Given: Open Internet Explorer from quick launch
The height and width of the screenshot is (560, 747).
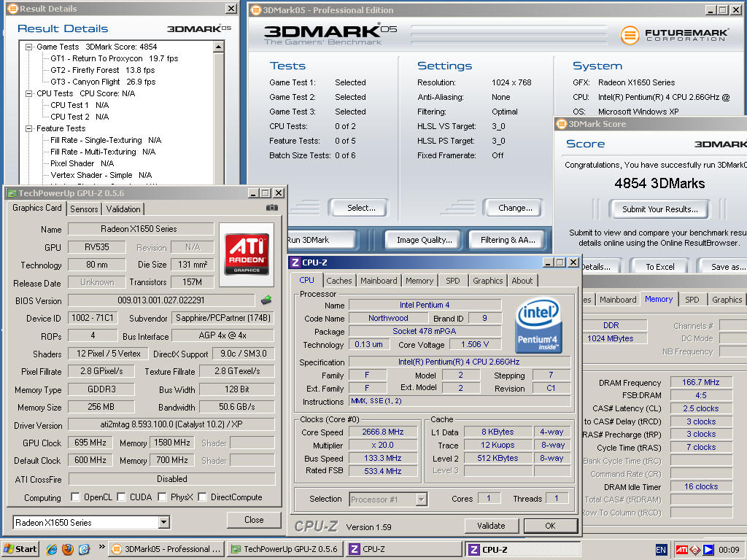Looking at the screenshot, I should (53, 549).
